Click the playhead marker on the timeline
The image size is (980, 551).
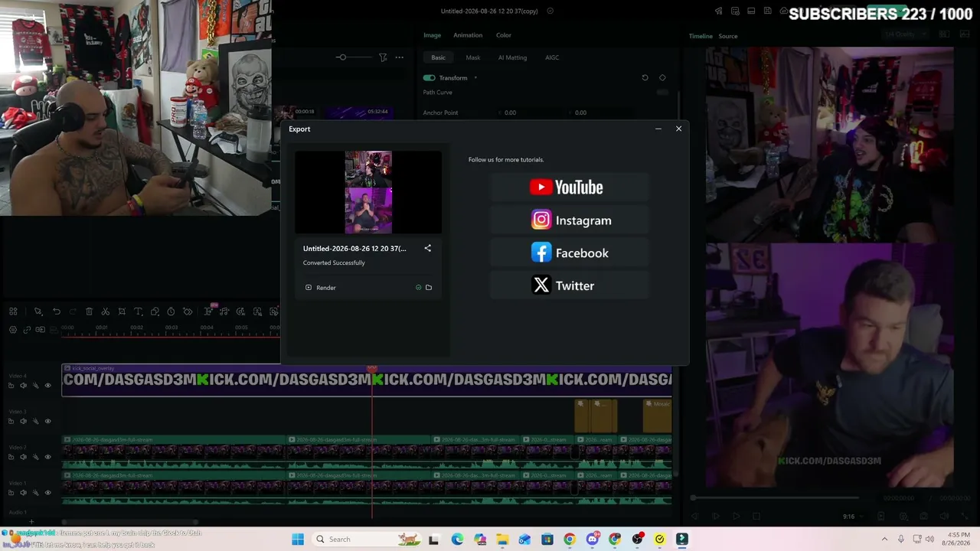tap(372, 369)
